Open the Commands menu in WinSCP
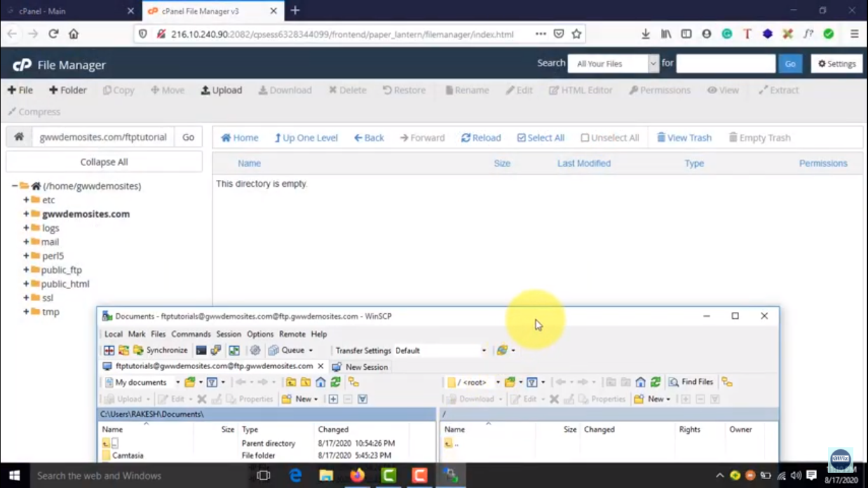 pos(191,334)
